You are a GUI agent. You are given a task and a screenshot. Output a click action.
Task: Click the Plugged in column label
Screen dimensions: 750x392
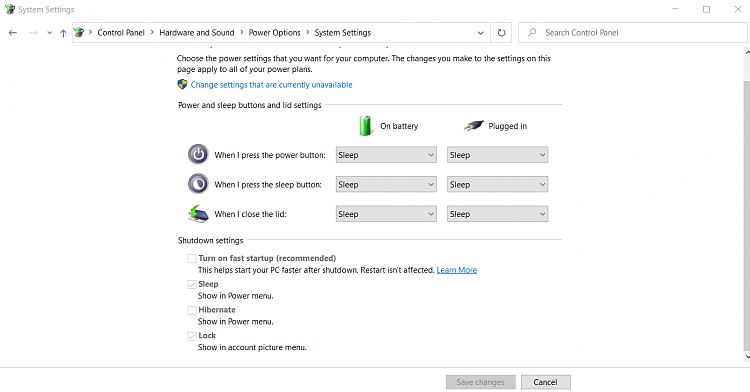click(x=507, y=126)
